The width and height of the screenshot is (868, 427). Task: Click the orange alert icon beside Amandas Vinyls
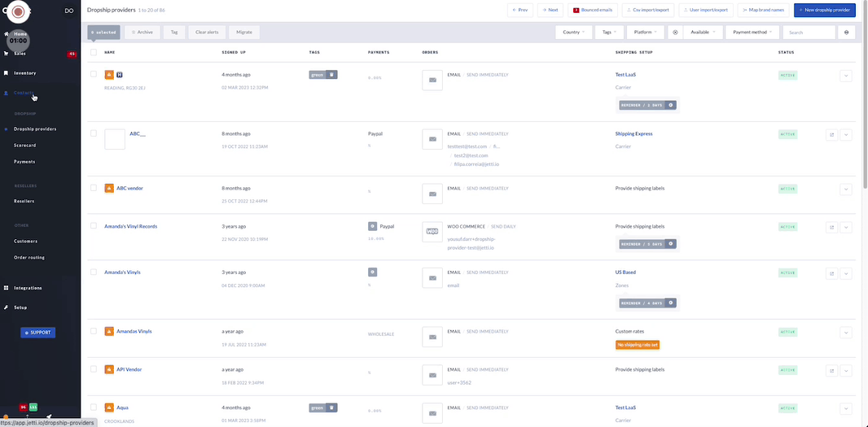(109, 331)
